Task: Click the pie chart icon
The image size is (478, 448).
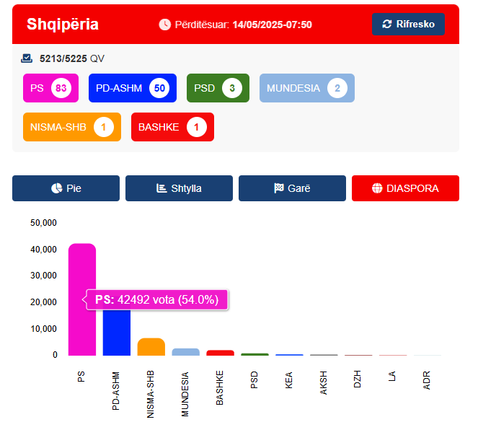Action: [56, 188]
